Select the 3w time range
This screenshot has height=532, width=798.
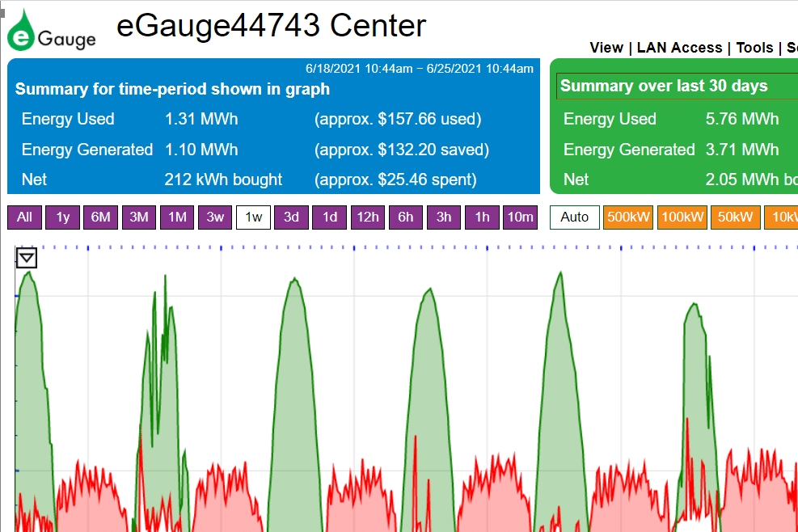click(x=215, y=217)
